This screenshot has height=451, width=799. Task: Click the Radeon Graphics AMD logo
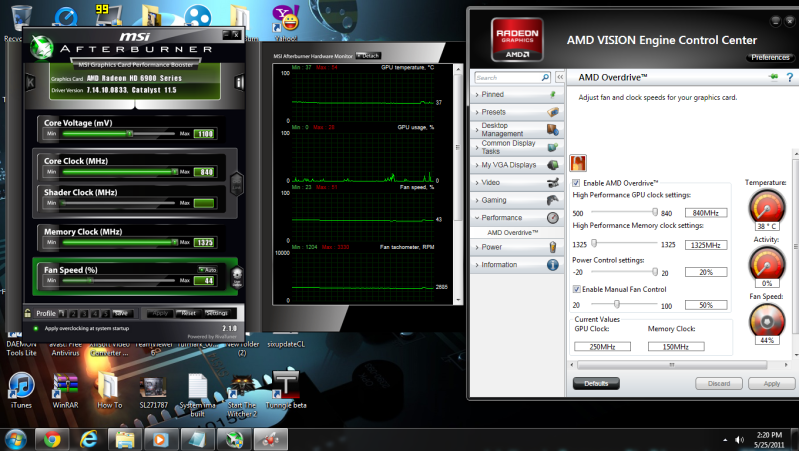coord(517,39)
